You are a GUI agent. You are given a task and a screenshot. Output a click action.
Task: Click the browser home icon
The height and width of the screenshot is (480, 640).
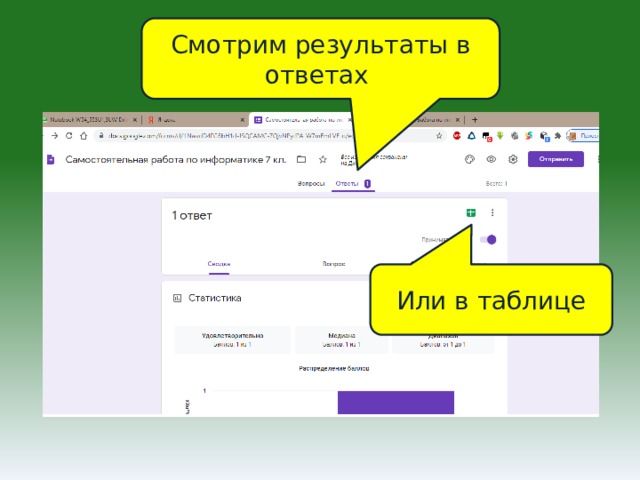(x=84, y=136)
